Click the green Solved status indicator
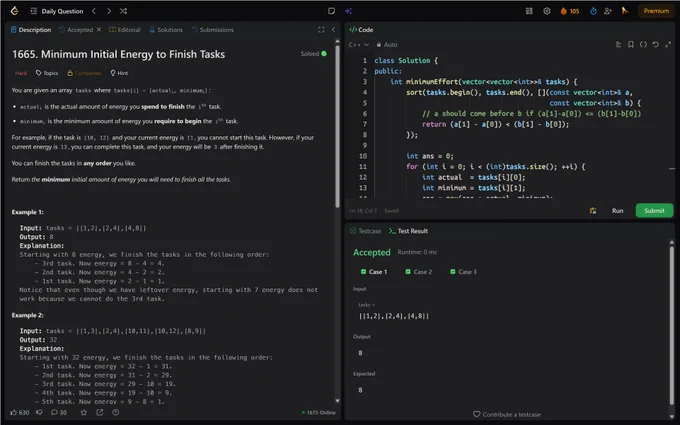680x425 pixels. tap(314, 54)
